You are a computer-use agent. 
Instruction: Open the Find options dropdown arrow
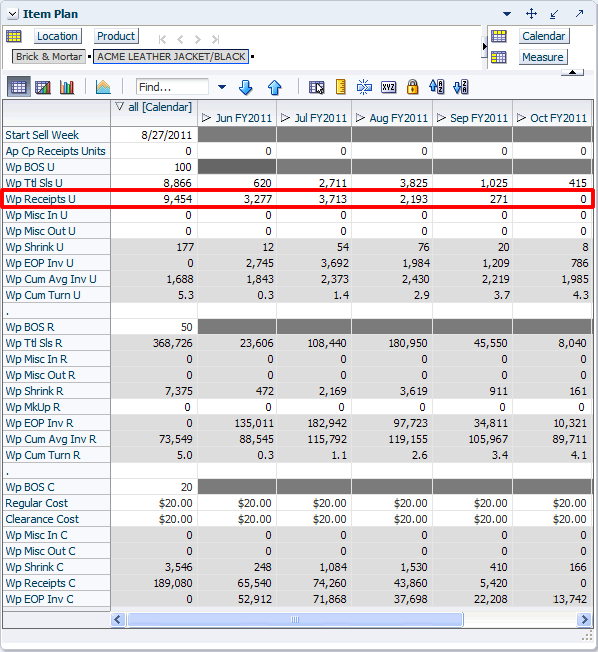(x=222, y=87)
